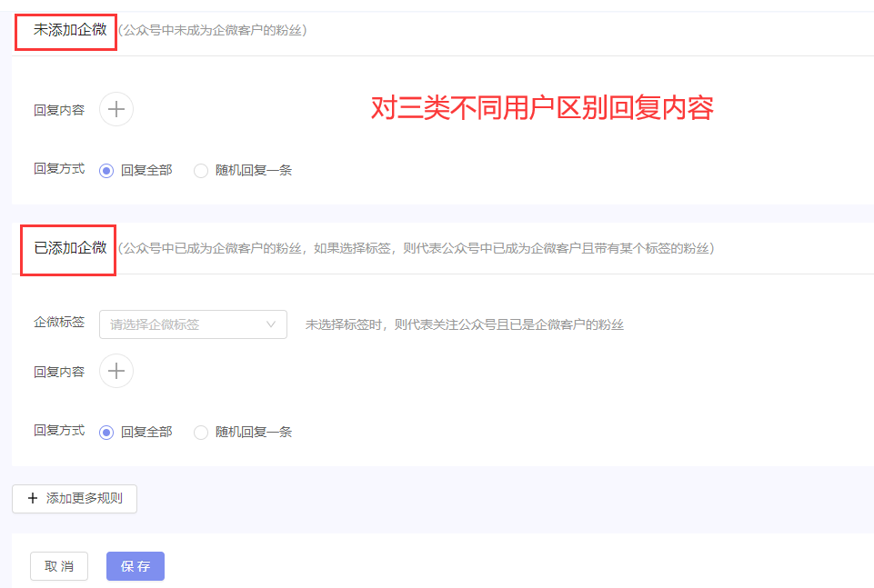
Task: Select 回复全部 for 未添加企微 users
Action: (106, 169)
